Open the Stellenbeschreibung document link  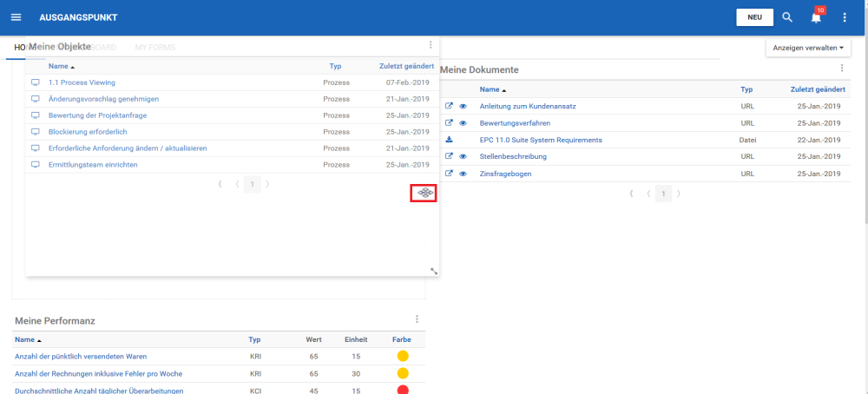click(x=513, y=156)
